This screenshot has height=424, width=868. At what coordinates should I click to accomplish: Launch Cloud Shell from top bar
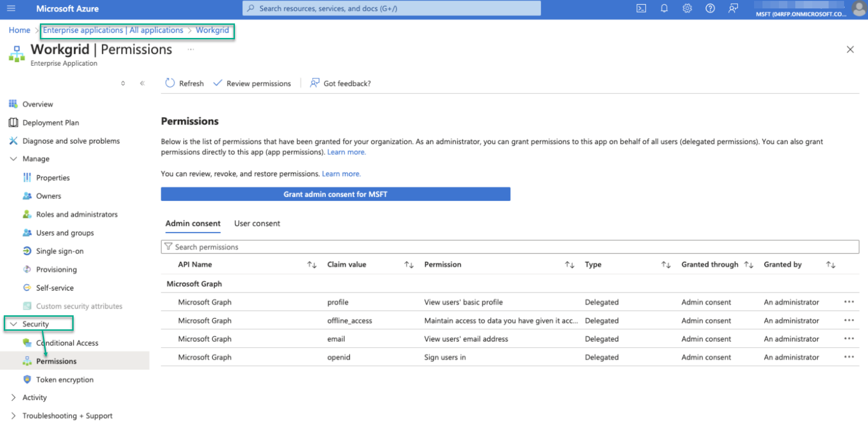(641, 8)
